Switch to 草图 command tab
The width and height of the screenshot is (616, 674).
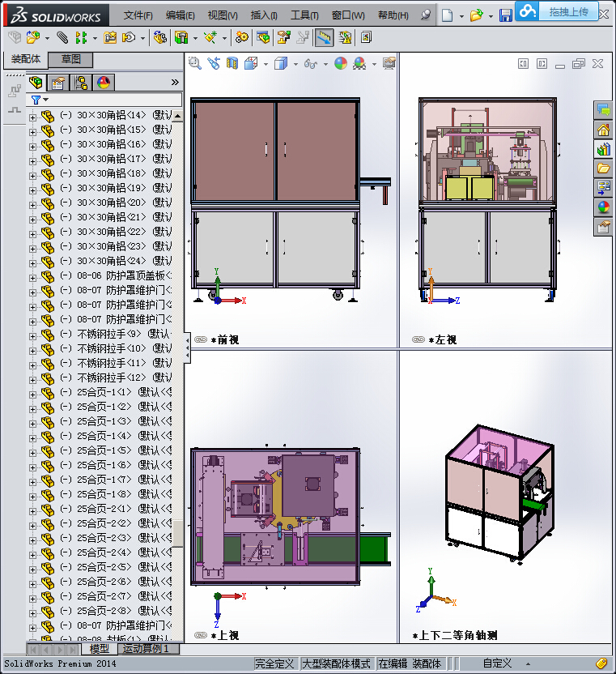pyautogui.click(x=71, y=59)
